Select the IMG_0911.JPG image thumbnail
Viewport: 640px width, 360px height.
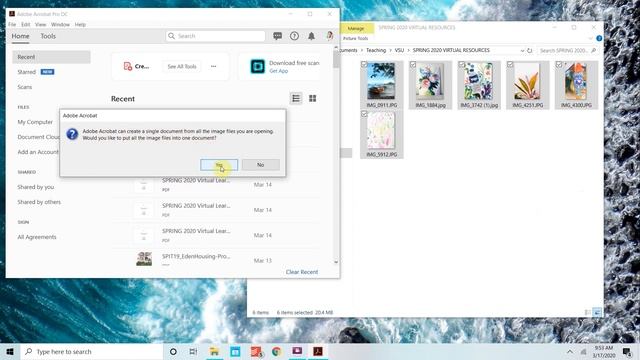[x=381, y=81]
